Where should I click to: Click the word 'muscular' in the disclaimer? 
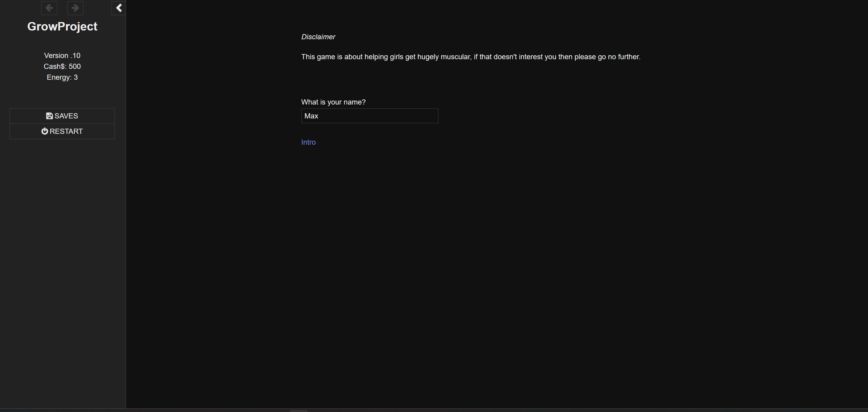[455, 57]
